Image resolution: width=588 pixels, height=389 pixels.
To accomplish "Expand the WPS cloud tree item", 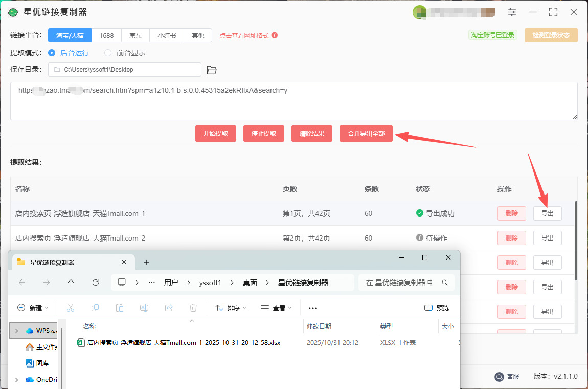I will 16,331.
